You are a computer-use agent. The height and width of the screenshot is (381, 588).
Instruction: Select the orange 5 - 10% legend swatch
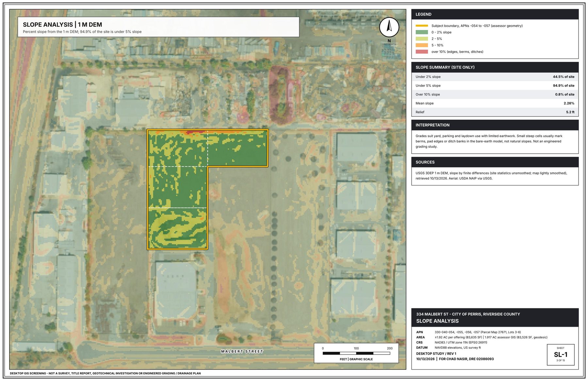[x=422, y=45]
